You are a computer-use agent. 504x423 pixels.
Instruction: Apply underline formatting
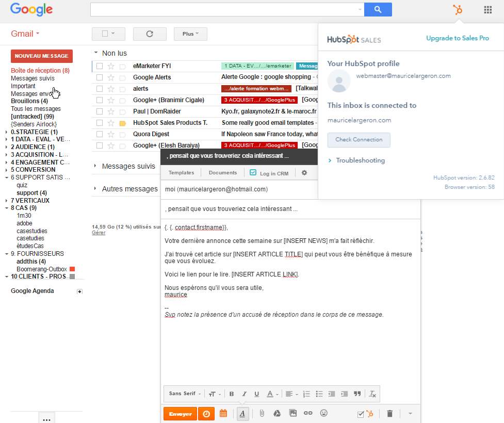tap(256, 394)
